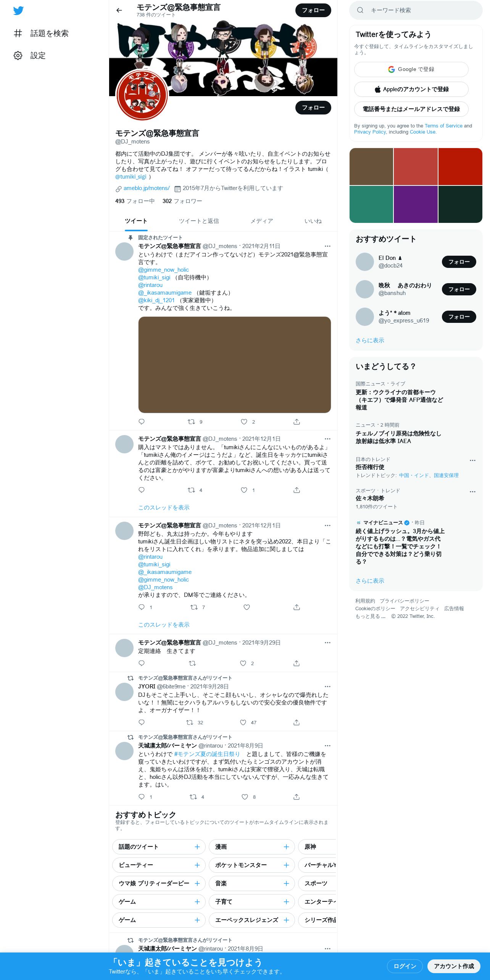Open 話題を検索 explore hashtag icon
This screenshot has height=980, width=490.
pyautogui.click(x=18, y=33)
